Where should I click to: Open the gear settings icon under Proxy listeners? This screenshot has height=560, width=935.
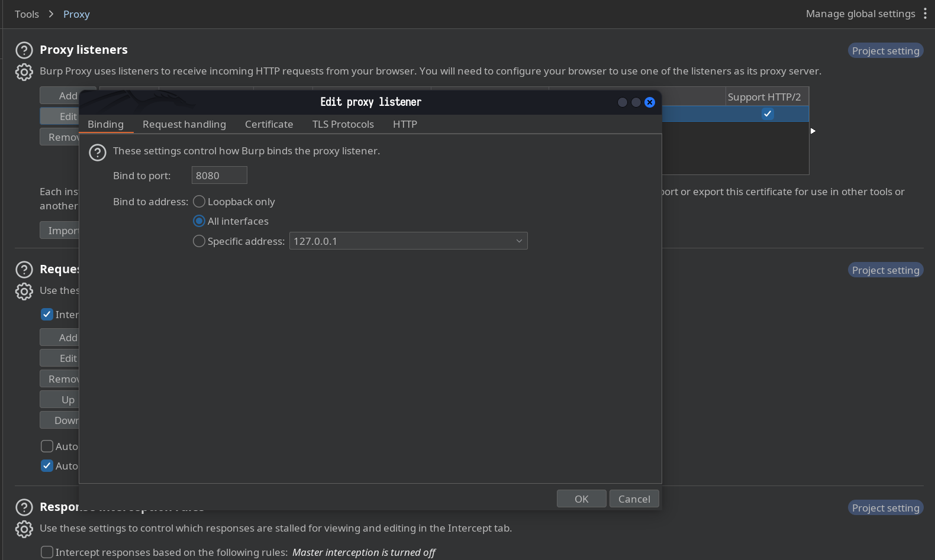[24, 72]
